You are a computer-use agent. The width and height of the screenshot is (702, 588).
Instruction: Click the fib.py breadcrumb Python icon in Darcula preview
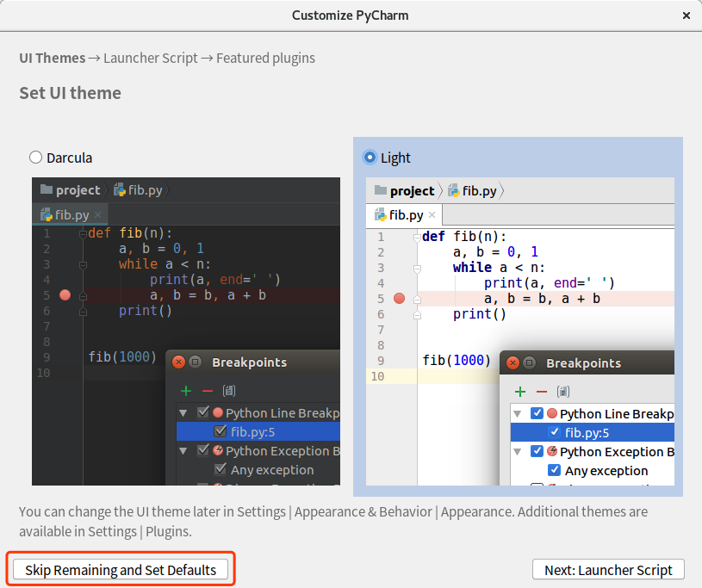(120, 189)
